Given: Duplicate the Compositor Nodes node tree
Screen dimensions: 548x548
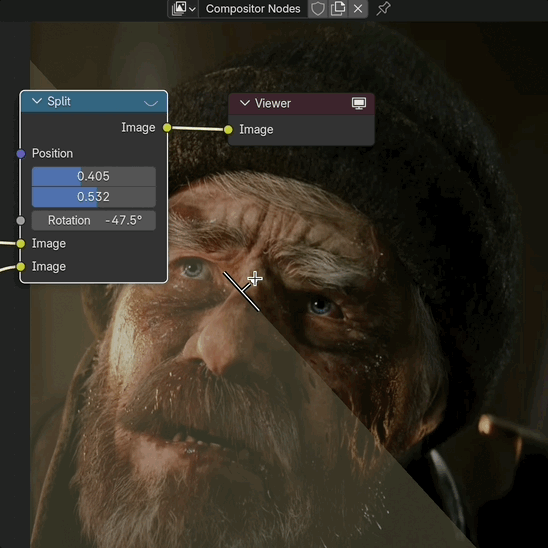Looking at the screenshot, I should (x=338, y=8).
